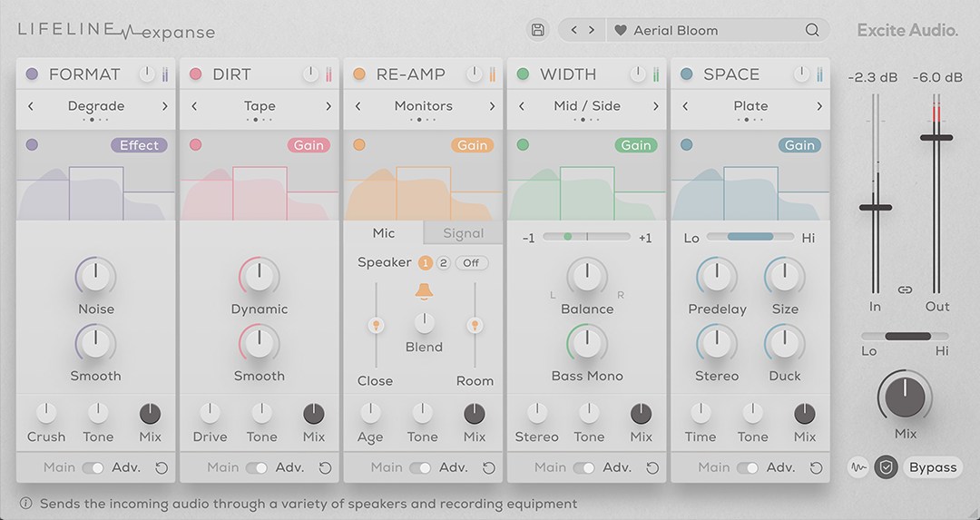Advance RE-AMP type past Monitors
The height and width of the screenshot is (520, 980).
492,106
